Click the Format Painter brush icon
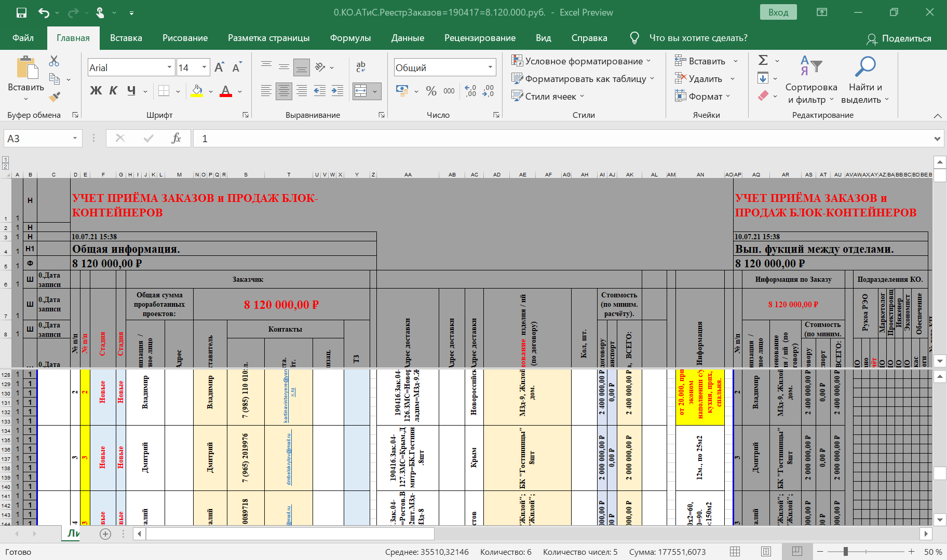Image resolution: width=947 pixels, height=560 pixels. (x=55, y=97)
